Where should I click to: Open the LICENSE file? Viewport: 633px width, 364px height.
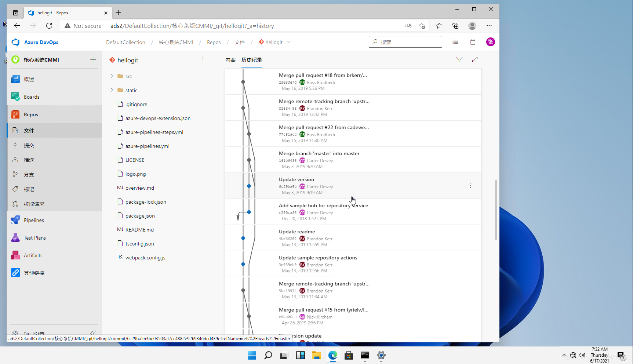tap(135, 160)
